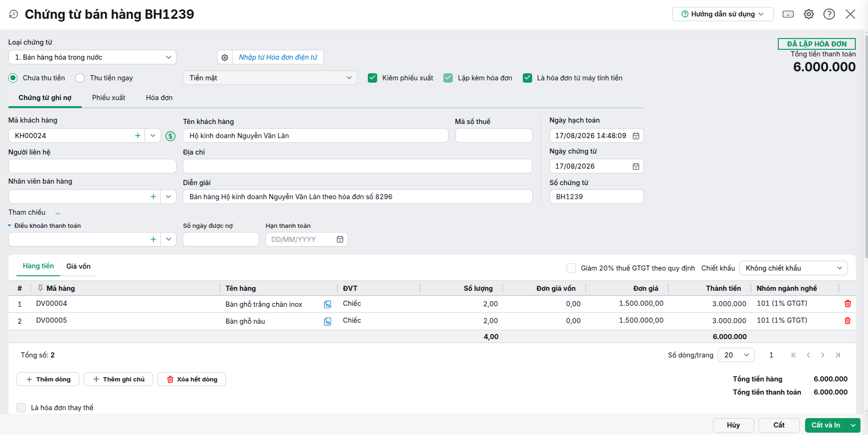Expand Cất và In split arrow
The image size is (868, 435).
coord(853,425)
